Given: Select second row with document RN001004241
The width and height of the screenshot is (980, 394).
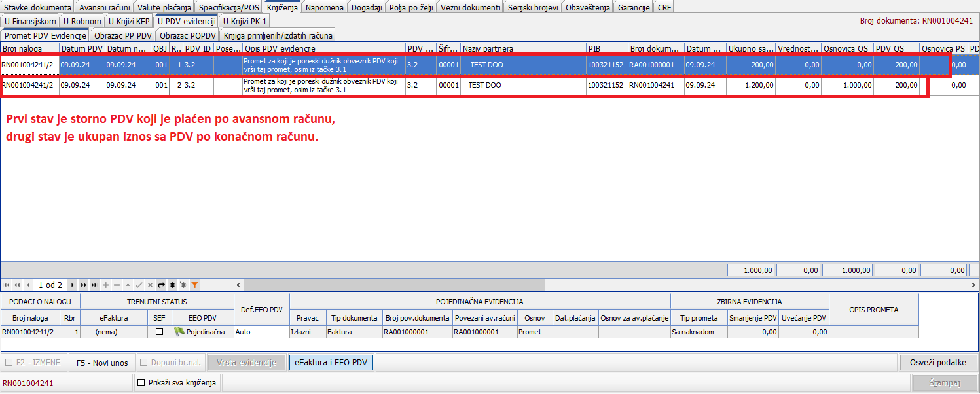Looking at the screenshot, I should click(458, 85).
